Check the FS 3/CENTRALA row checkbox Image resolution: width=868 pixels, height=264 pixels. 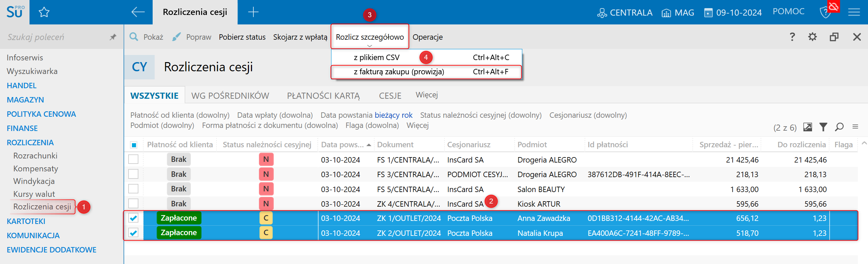(x=133, y=174)
